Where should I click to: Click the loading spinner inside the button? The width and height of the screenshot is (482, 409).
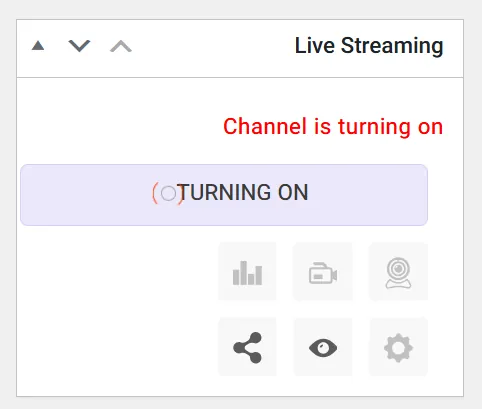coord(168,193)
